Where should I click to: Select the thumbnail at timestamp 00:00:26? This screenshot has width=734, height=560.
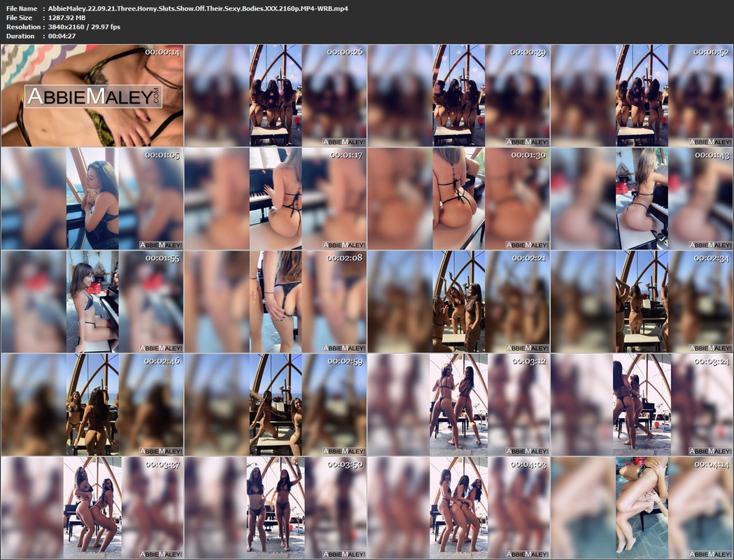point(275,95)
